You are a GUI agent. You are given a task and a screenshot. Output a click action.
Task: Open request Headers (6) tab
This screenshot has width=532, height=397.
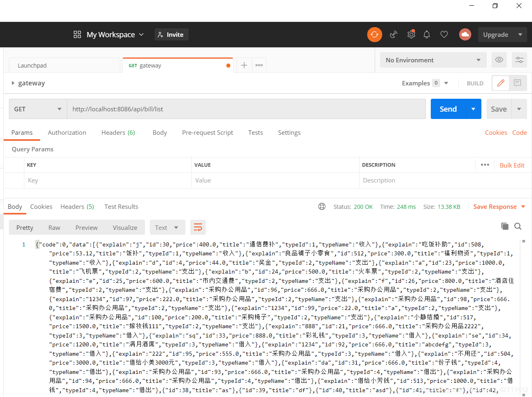pyautogui.click(x=118, y=132)
